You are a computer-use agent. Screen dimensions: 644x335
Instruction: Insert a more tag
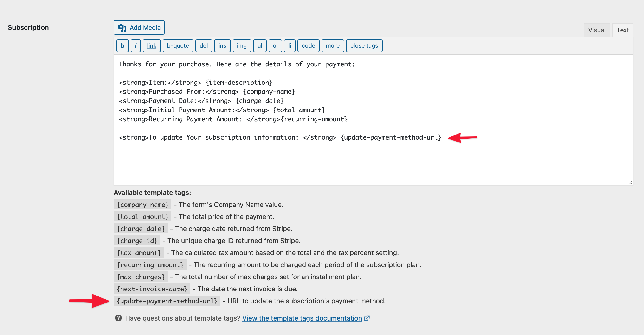pos(333,46)
